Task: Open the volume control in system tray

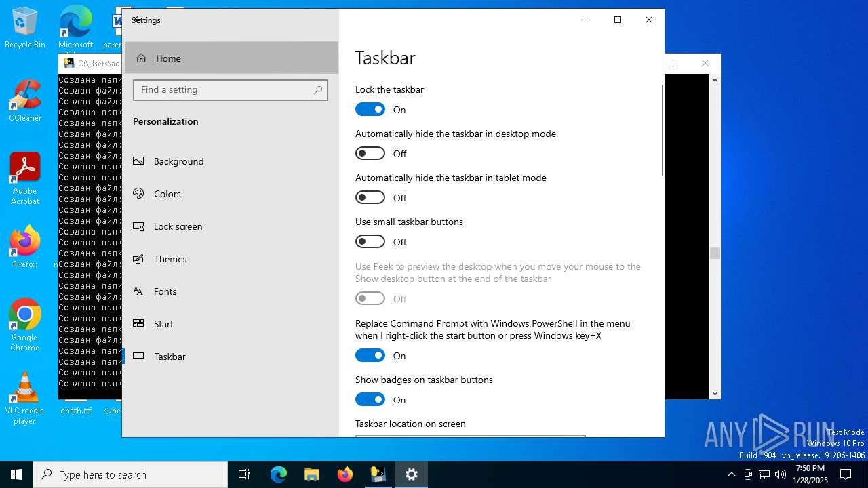Action: (x=781, y=474)
